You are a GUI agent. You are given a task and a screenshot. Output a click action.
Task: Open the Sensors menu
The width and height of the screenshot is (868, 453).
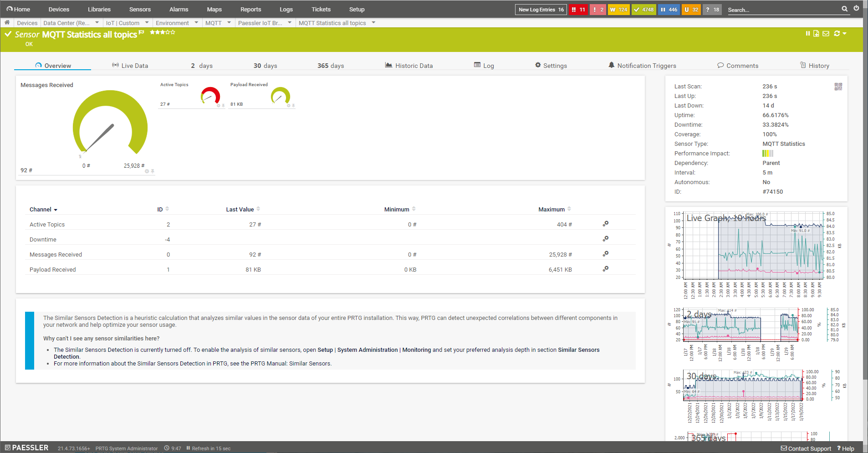(140, 9)
